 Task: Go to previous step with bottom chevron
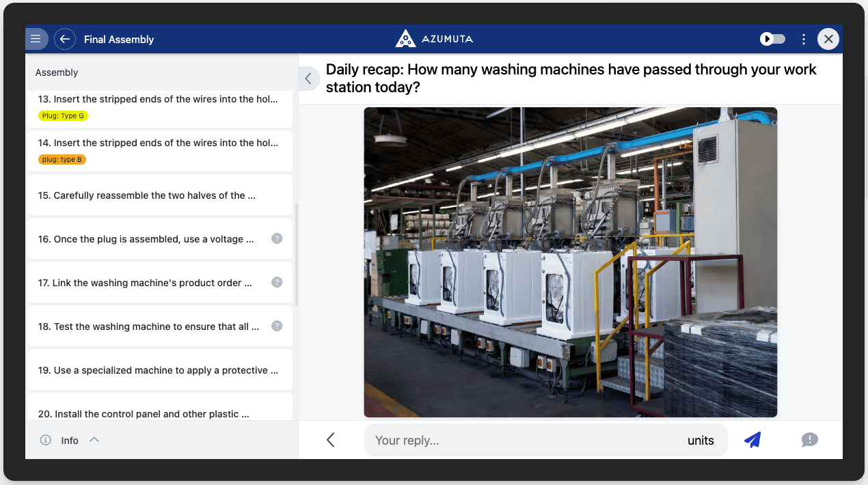point(331,440)
